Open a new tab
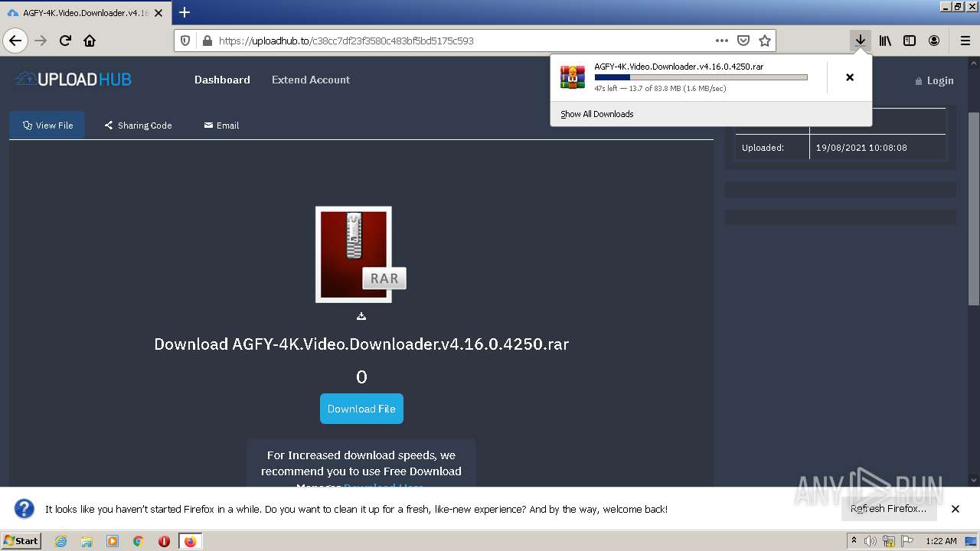 click(185, 12)
